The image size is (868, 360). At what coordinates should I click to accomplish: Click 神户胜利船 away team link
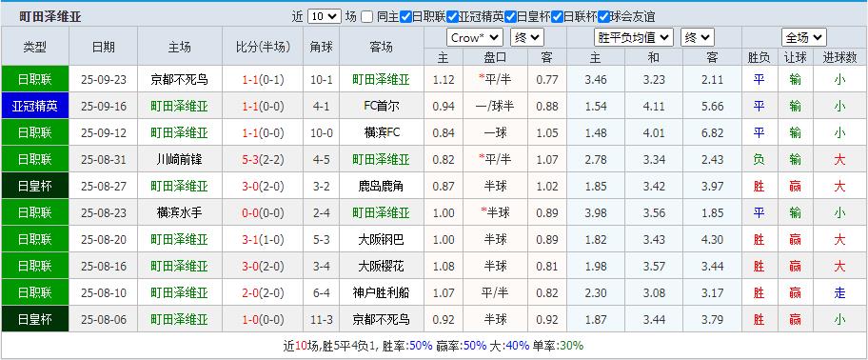point(382,292)
